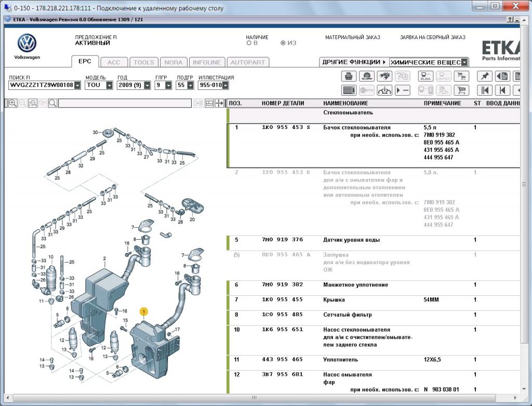Click the binoculars search icon
Image resolution: width=532 pixels, height=406 pixels.
tap(384, 76)
